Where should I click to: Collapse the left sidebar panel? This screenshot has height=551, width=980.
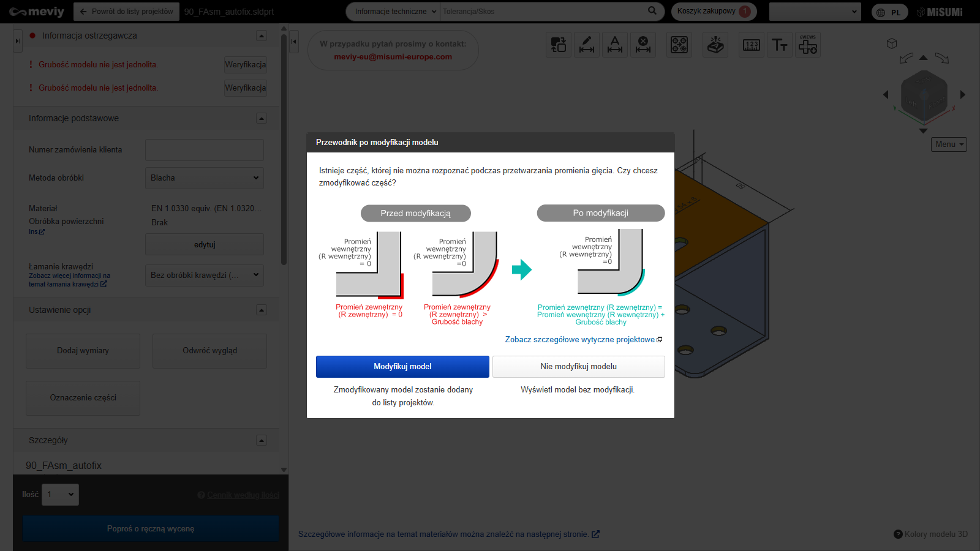pyautogui.click(x=294, y=42)
